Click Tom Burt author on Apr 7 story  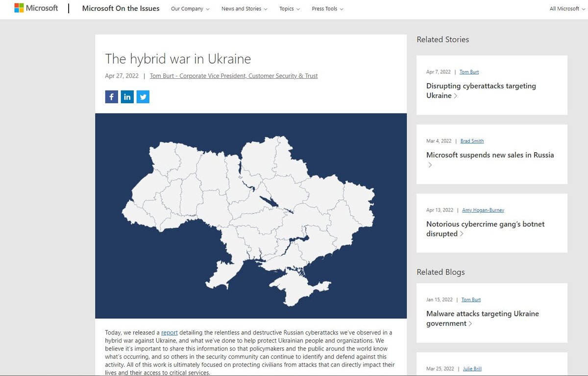[x=469, y=72]
